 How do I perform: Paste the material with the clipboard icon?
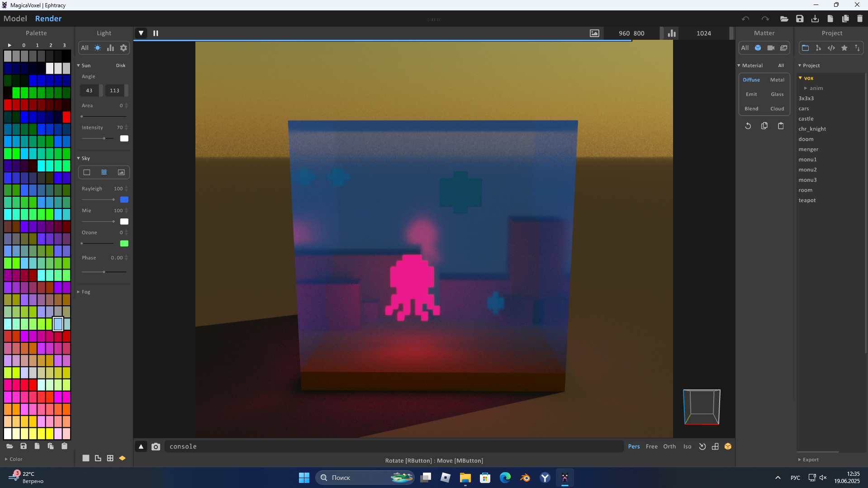(781, 126)
